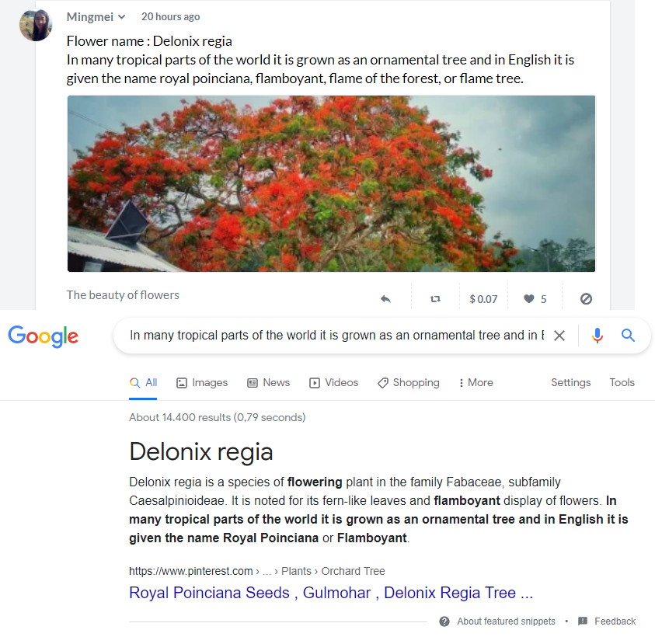Click the $0.07 payout value
The height and width of the screenshot is (644, 655).
(x=483, y=299)
